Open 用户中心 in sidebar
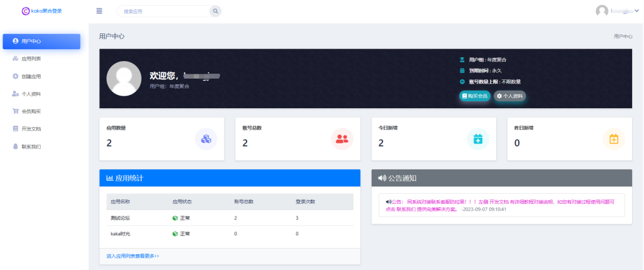The width and height of the screenshot is (644, 270). point(42,41)
